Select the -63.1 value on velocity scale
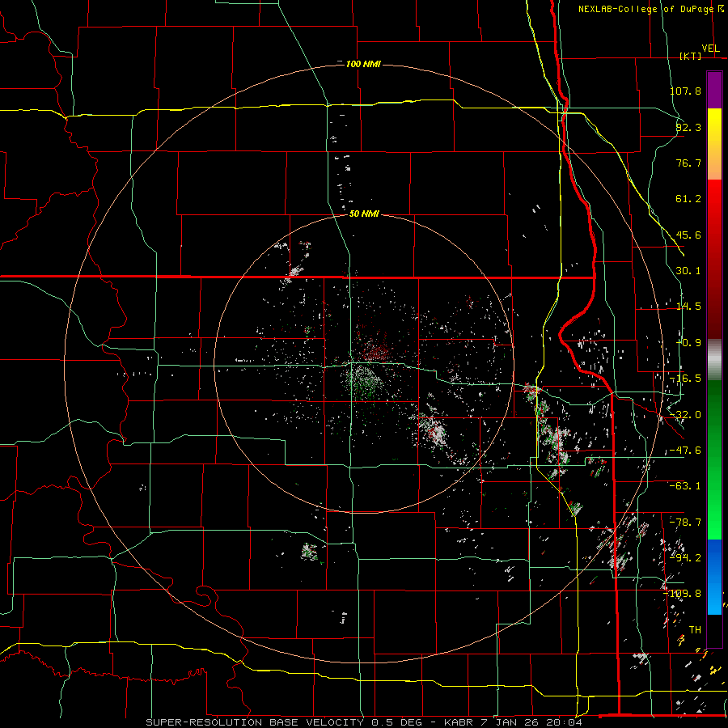 tap(685, 486)
